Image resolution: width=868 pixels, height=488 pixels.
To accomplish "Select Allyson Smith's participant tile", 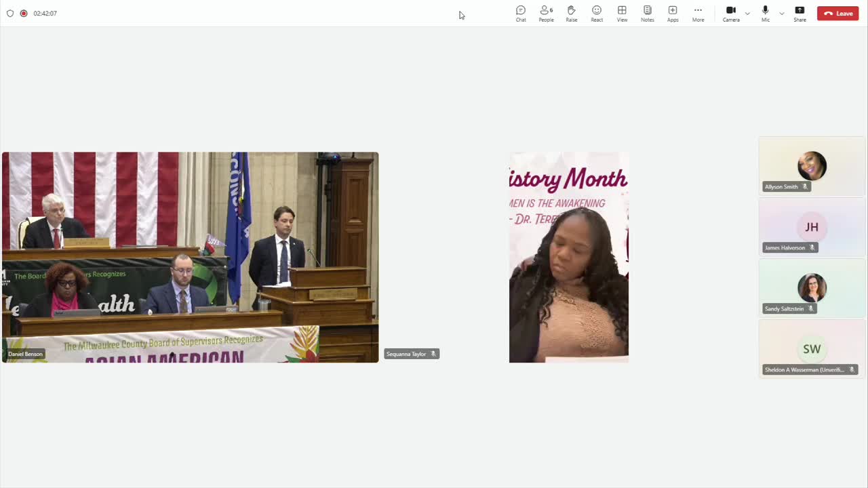I will 812,166.
